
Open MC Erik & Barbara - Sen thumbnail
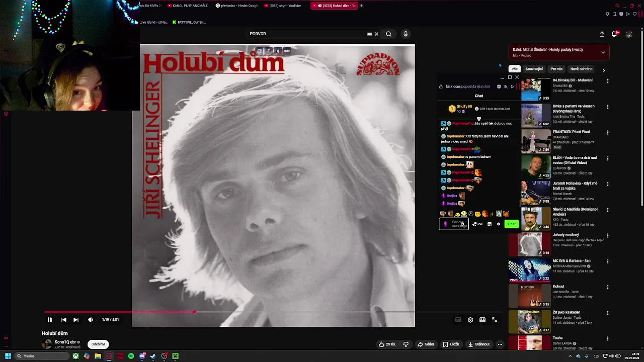coord(529,270)
